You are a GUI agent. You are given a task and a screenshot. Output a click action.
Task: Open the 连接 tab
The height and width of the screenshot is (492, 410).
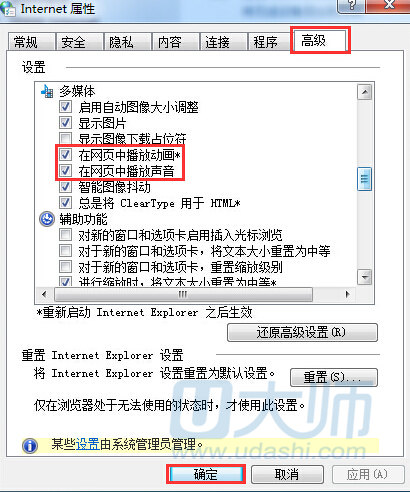223,42
